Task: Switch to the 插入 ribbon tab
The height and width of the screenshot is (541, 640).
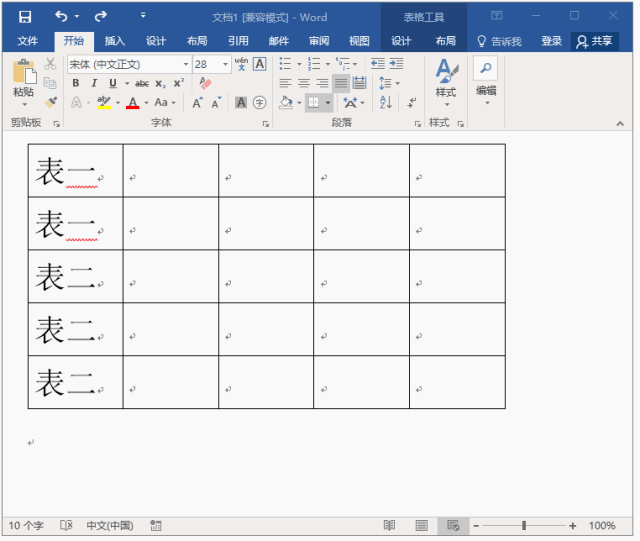Action: pos(115,41)
